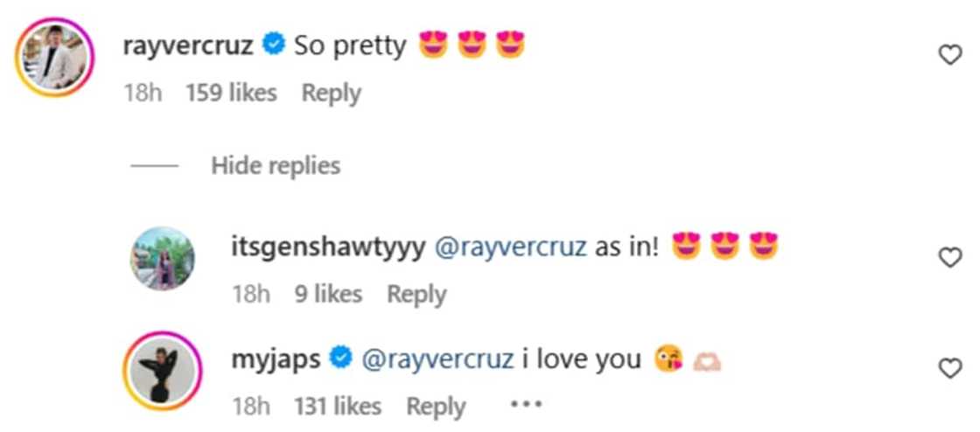Open myjaps's profile avatar
This screenshot has height=432, width=980.
point(163,370)
